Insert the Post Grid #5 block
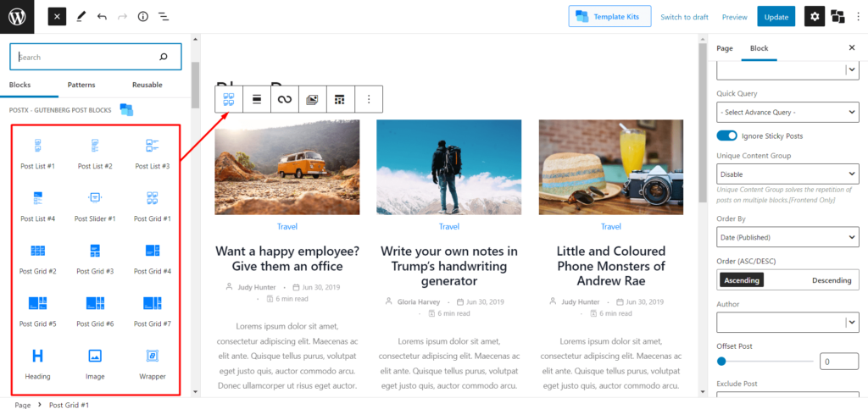The image size is (868, 409). [37, 311]
